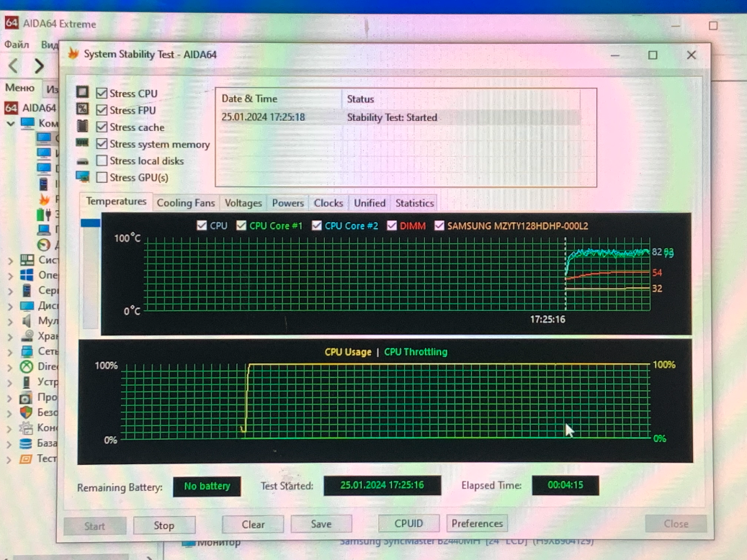The width and height of the screenshot is (747, 560).
Task: Switch to the Unified tab
Action: pyautogui.click(x=370, y=203)
